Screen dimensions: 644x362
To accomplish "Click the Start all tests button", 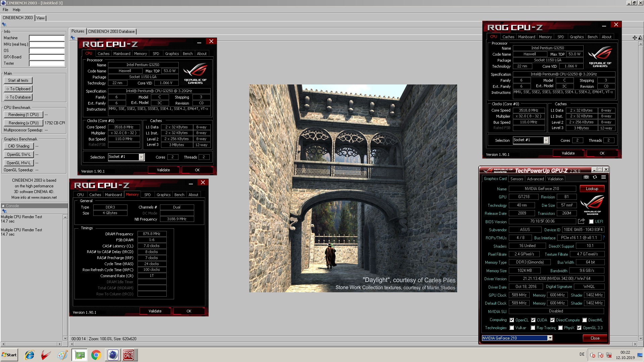I will (18, 80).
